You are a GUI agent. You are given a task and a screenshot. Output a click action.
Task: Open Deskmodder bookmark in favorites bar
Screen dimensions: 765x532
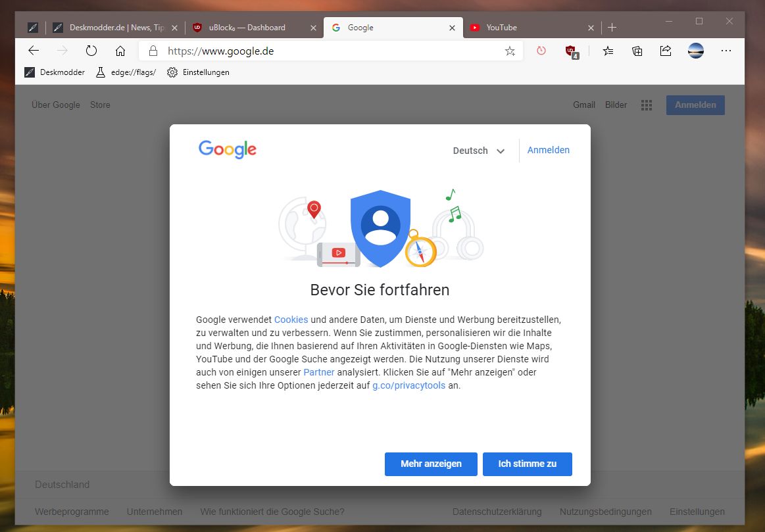[55, 72]
